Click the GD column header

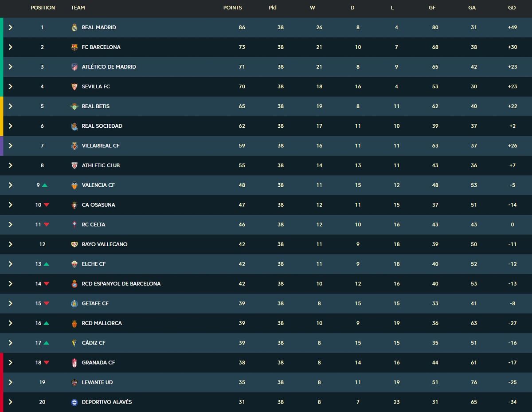pos(512,8)
